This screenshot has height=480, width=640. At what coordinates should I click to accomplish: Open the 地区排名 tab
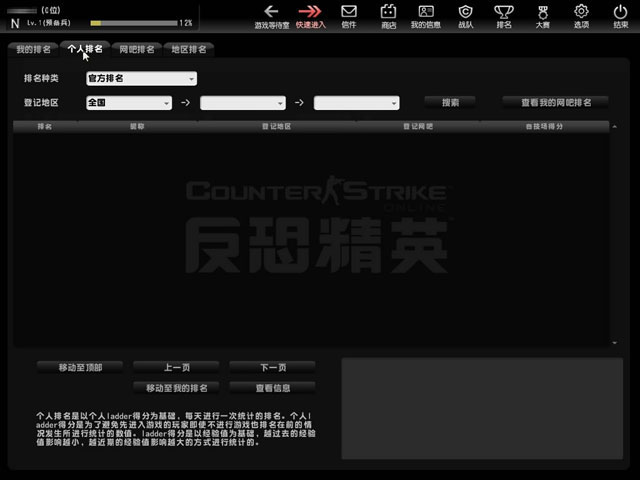[189, 49]
